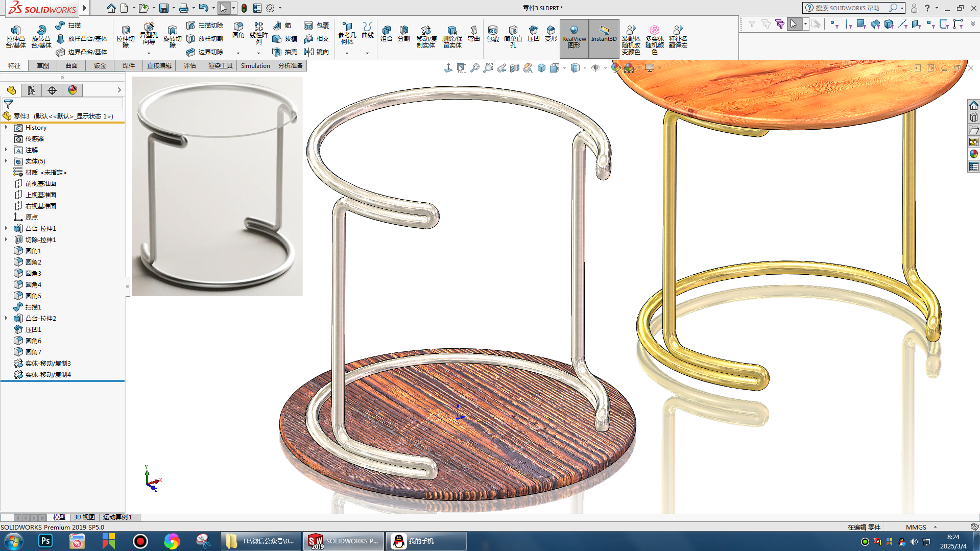Select 扫描1 in the feature tree
980x551 pixels.
click(33, 307)
